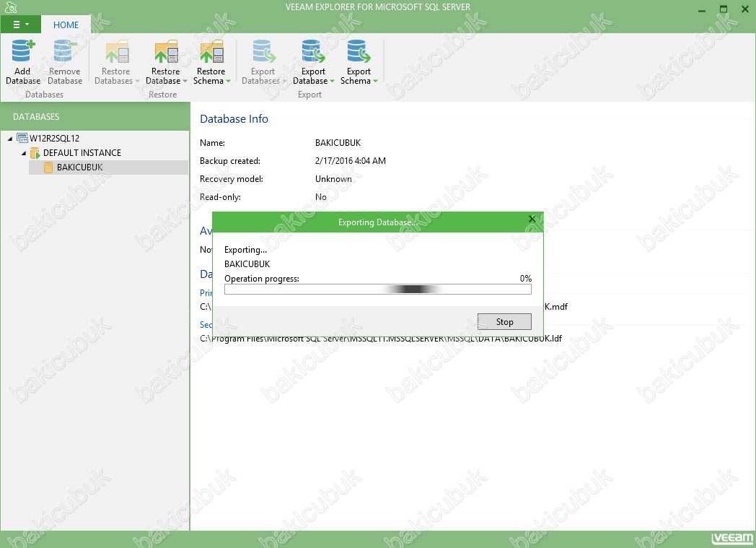Click the Export Database icon
The image size is (756, 548).
click(313, 51)
